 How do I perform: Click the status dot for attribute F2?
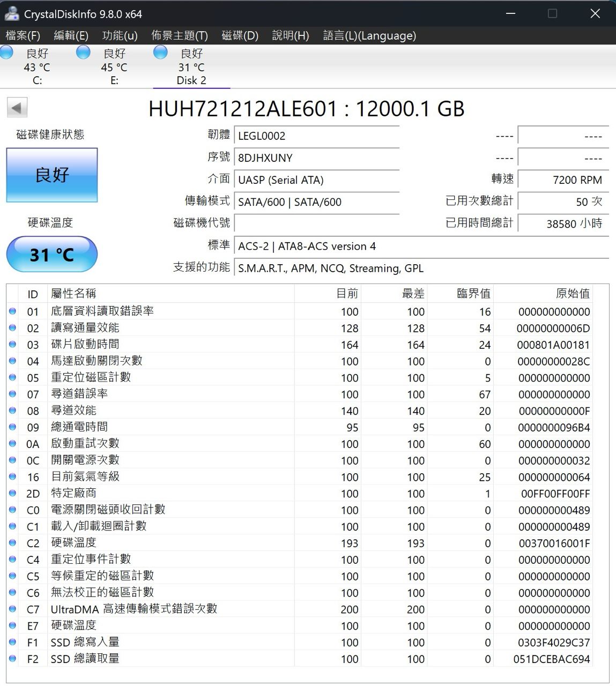[12, 658]
